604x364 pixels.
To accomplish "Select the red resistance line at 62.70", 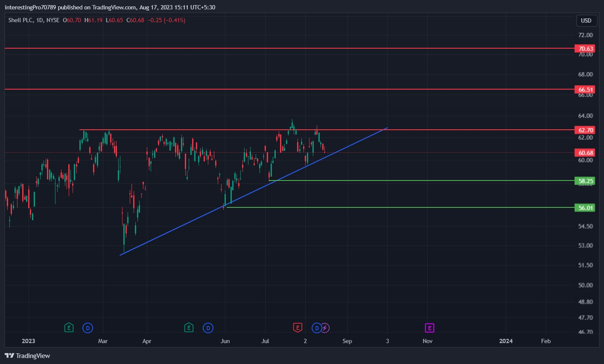I will coord(327,129).
